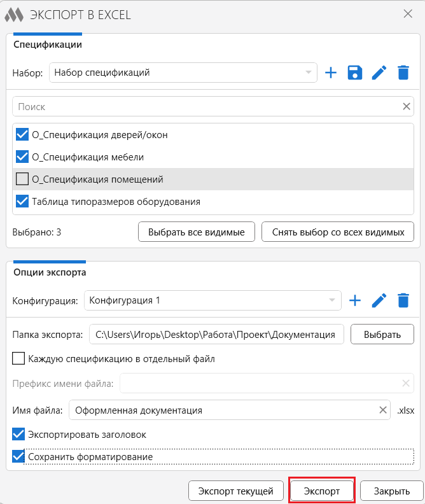
Task: Disable Экспортировать заголовок option
Action: [19, 435]
